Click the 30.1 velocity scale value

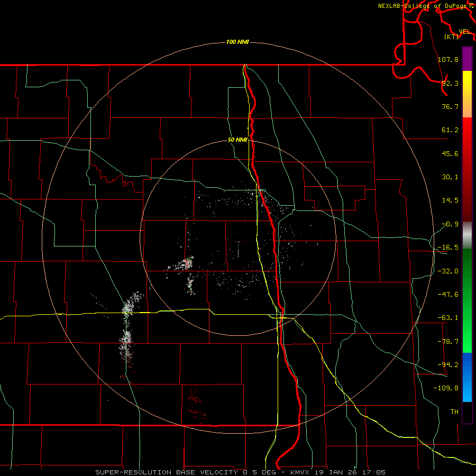click(x=450, y=177)
